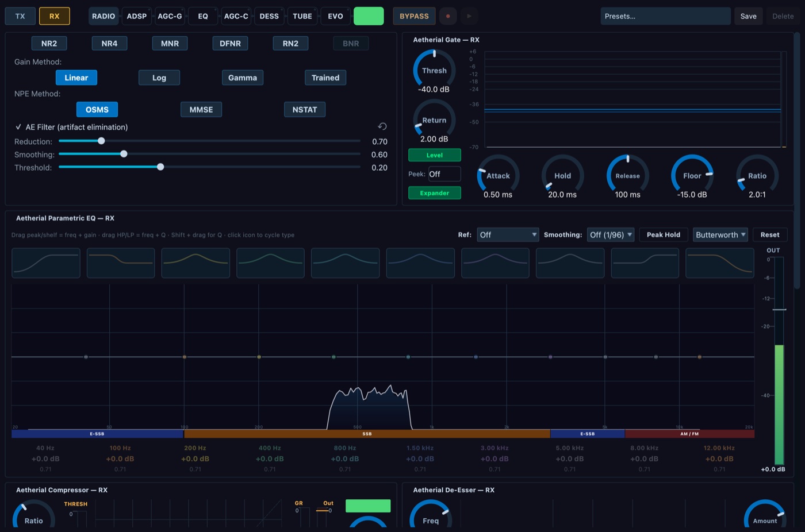Open the ADSP tab

click(137, 16)
